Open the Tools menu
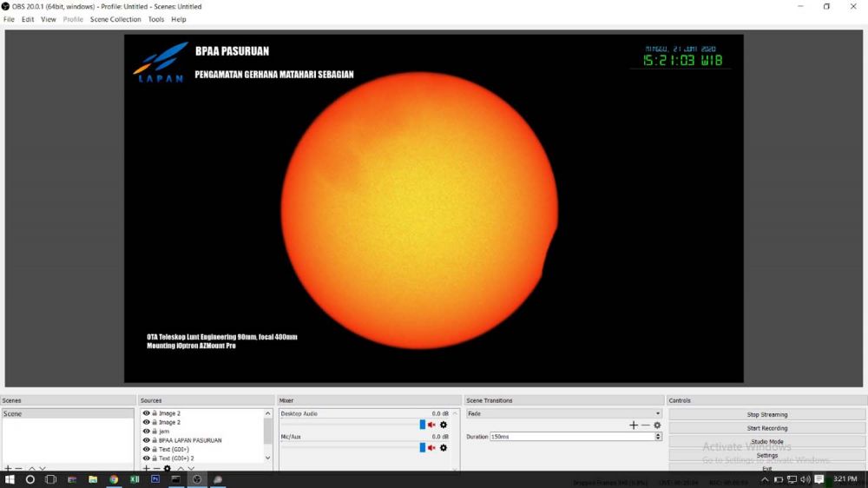 (156, 19)
